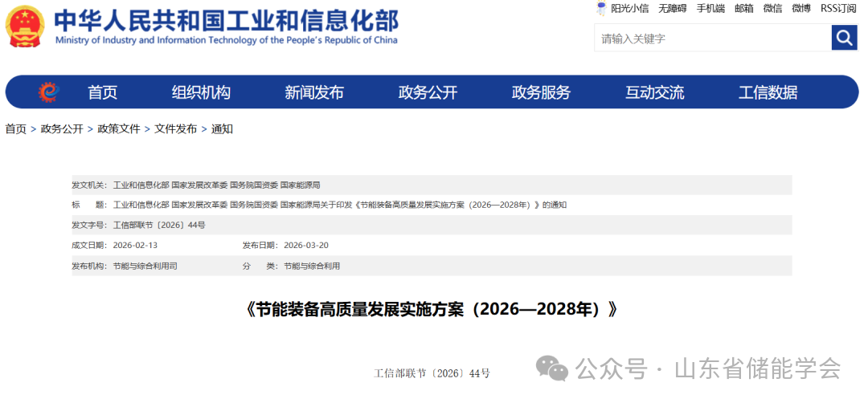868x403 pixels.
Task: Click the national emblem logo
Action: [x=25, y=26]
